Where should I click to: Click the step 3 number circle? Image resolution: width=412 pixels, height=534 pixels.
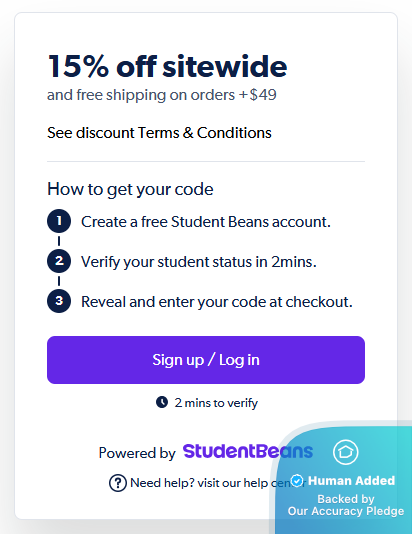[59, 301]
